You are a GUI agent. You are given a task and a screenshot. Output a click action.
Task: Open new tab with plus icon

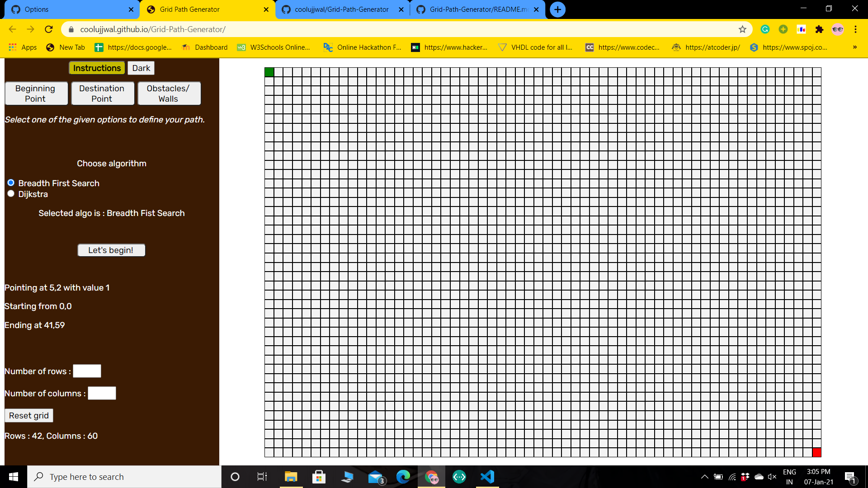click(558, 9)
